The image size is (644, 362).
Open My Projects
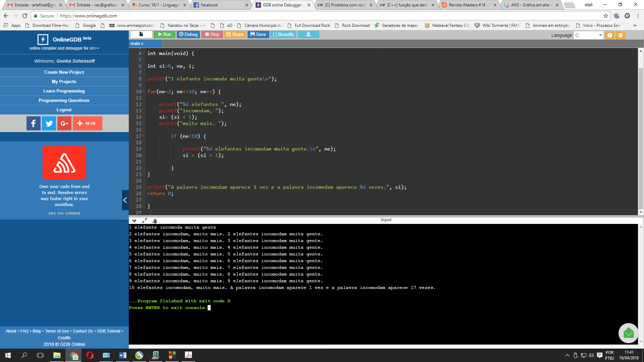pyautogui.click(x=64, y=81)
